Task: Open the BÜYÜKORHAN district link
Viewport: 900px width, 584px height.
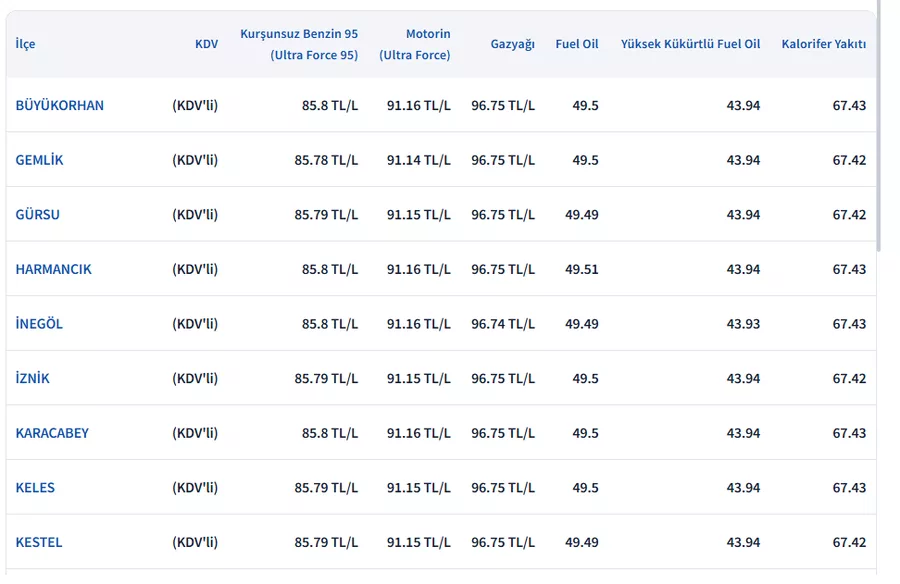Action: pyautogui.click(x=60, y=106)
